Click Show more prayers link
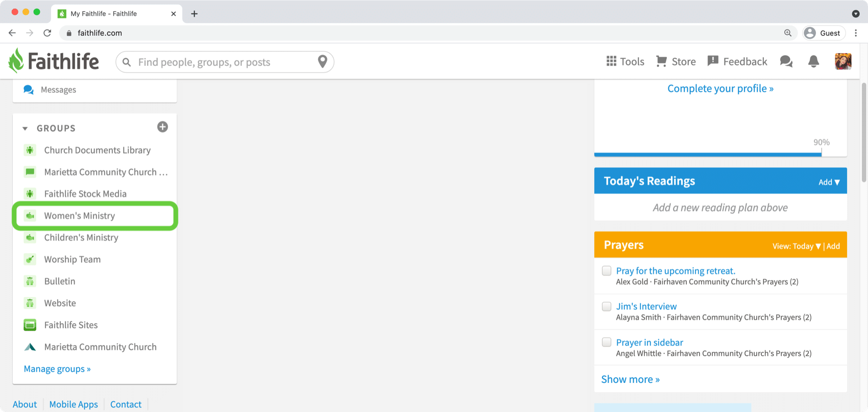 631,379
